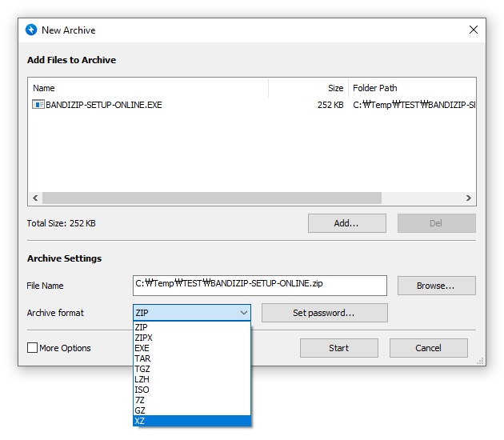Pick GZ from the format list
This screenshot has height=440, width=504.
(191, 410)
